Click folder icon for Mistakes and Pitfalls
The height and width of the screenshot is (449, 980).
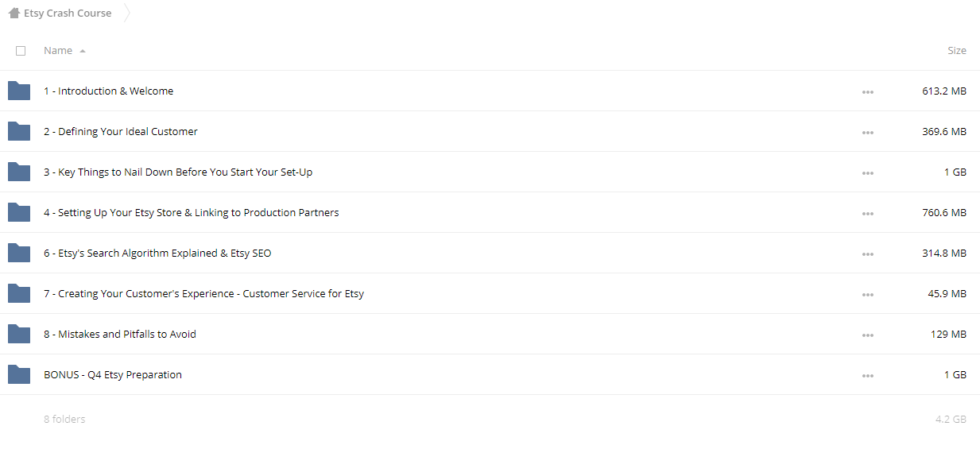[x=19, y=334]
